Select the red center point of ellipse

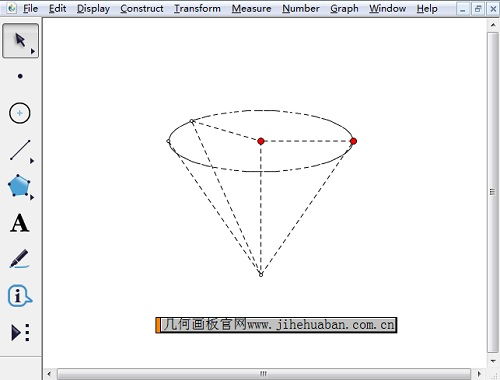[x=261, y=141]
